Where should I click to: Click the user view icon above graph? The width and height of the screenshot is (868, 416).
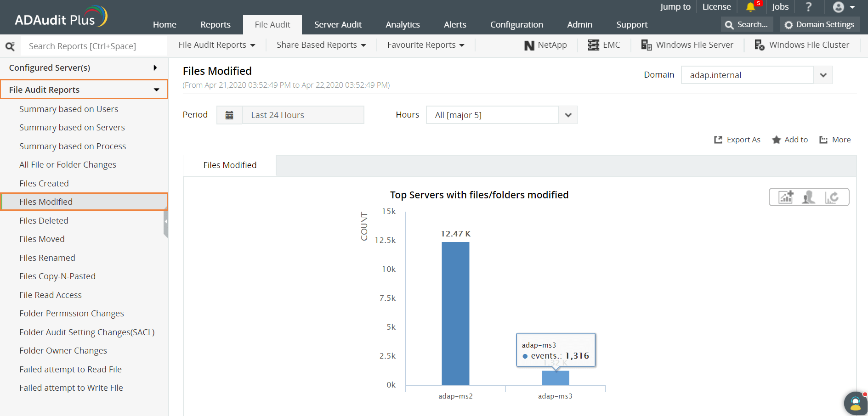tap(809, 197)
